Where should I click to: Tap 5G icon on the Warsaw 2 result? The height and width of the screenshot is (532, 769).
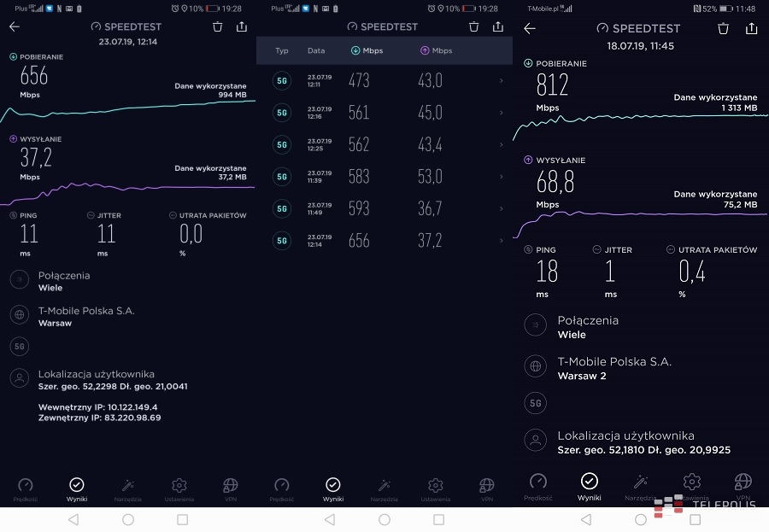[x=535, y=403]
